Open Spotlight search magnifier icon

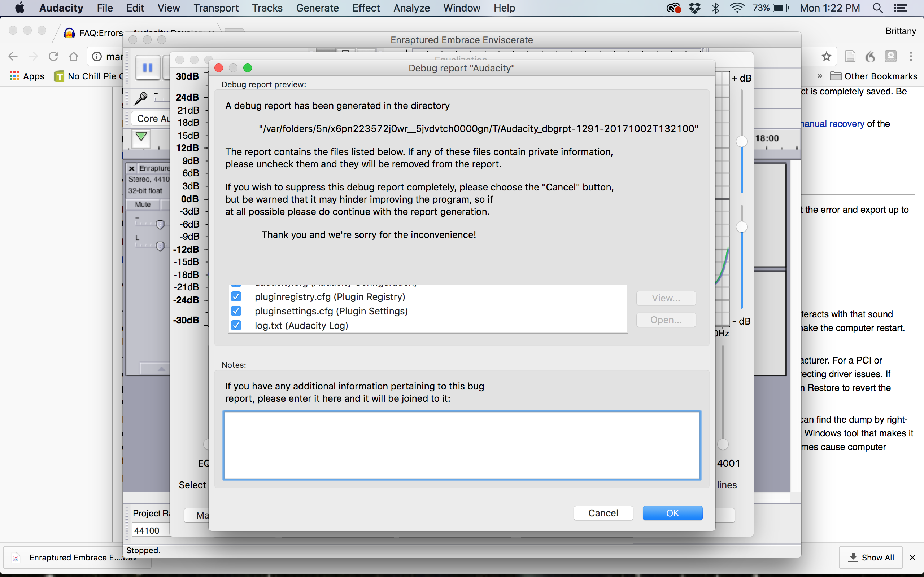(x=877, y=8)
